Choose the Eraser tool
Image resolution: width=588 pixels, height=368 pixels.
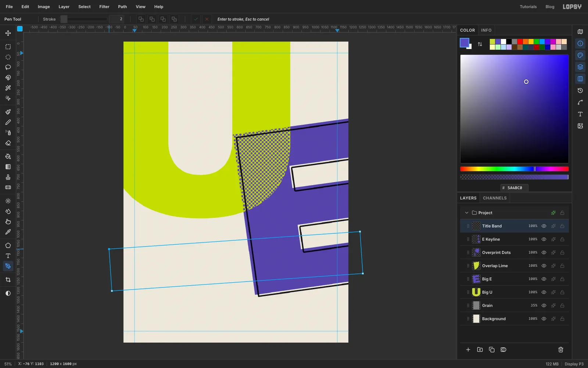point(8,143)
